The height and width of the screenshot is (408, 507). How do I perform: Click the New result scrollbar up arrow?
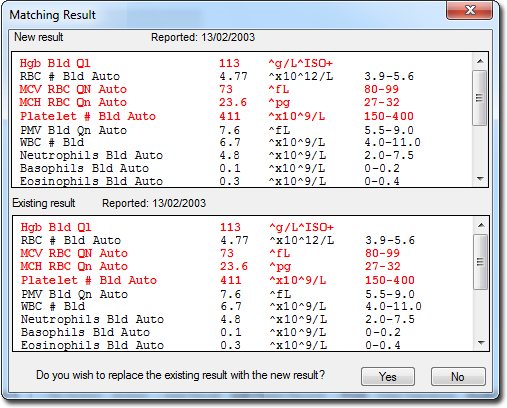coord(480,61)
